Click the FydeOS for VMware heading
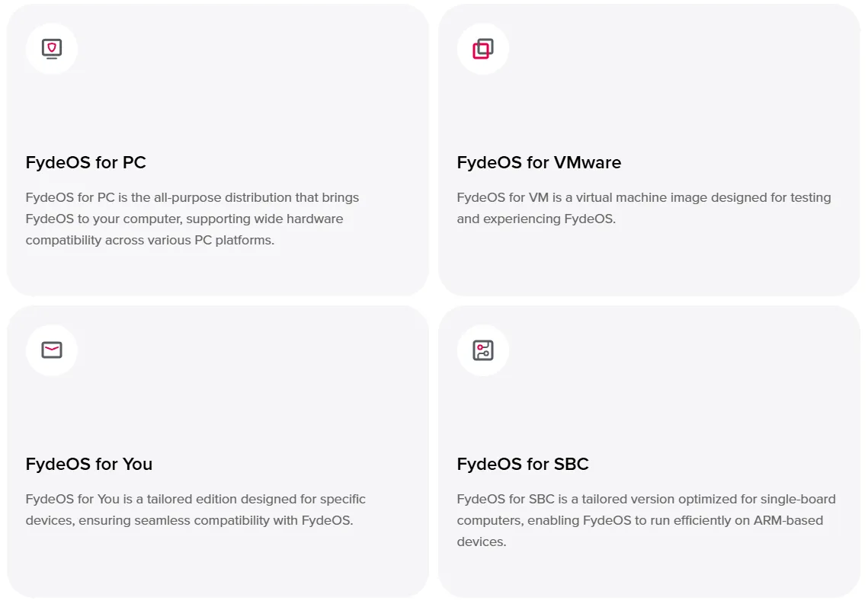Screen dimensions: 868x607 [539, 162]
